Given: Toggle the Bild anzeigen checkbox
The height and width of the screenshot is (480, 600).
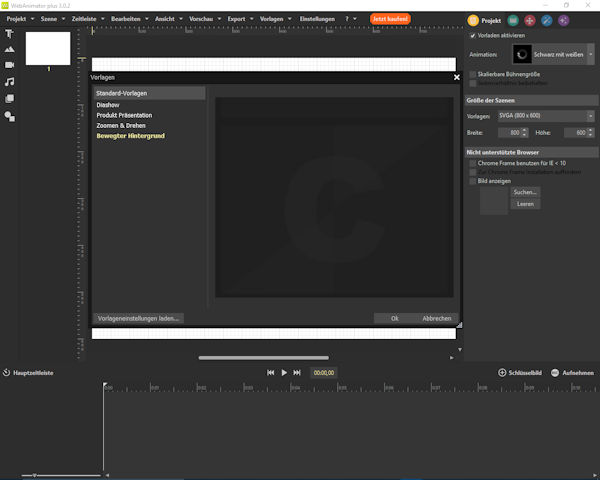Looking at the screenshot, I should (x=473, y=181).
